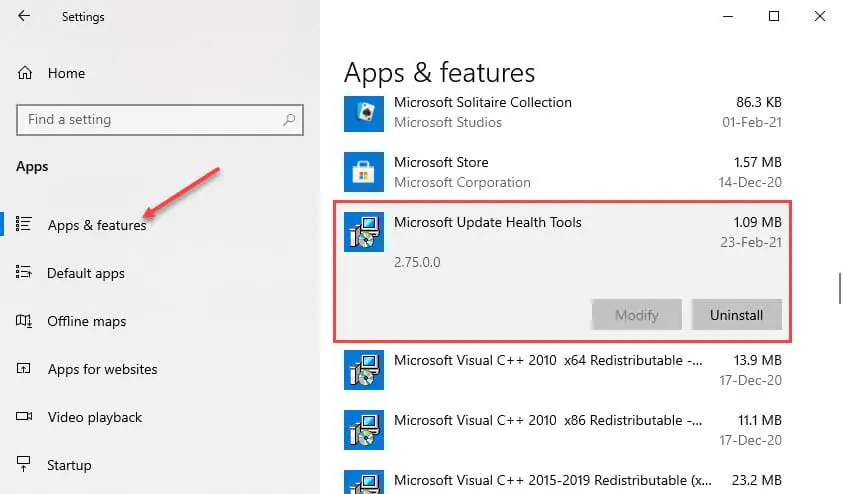Screen dimensions: 843x494
Task: Click the back arrow in Settings
Action: (24, 16)
